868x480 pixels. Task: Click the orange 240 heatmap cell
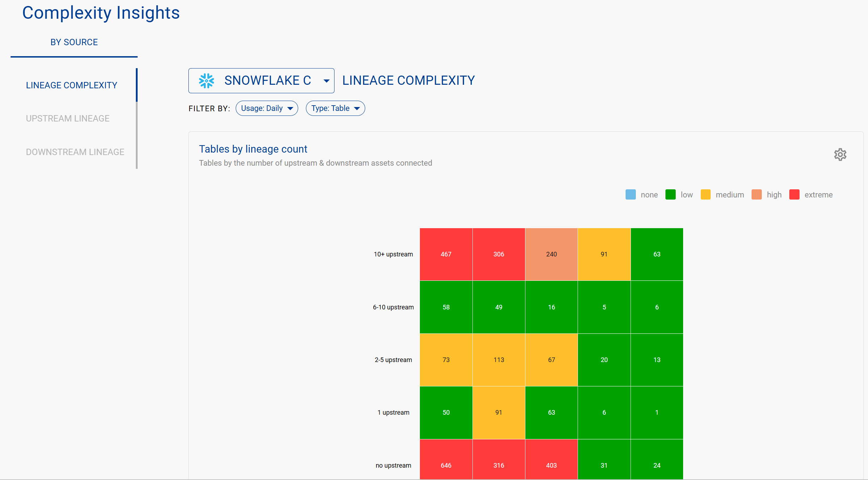[x=551, y=254]
